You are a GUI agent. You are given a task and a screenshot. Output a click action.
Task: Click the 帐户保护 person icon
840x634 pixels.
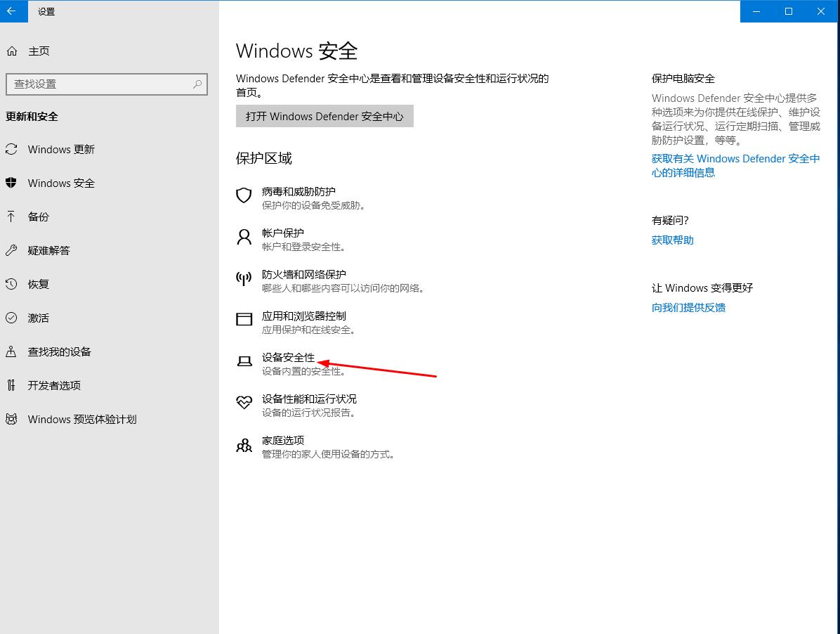(244, 237)
